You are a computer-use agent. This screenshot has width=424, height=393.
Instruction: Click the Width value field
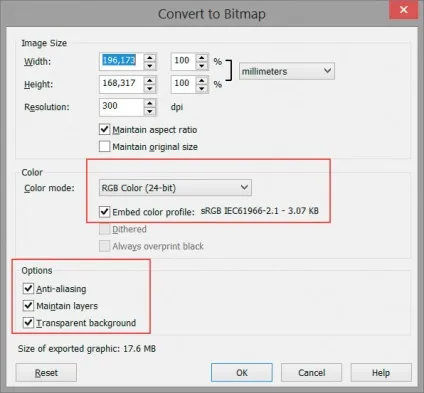(x=121, y=61)
